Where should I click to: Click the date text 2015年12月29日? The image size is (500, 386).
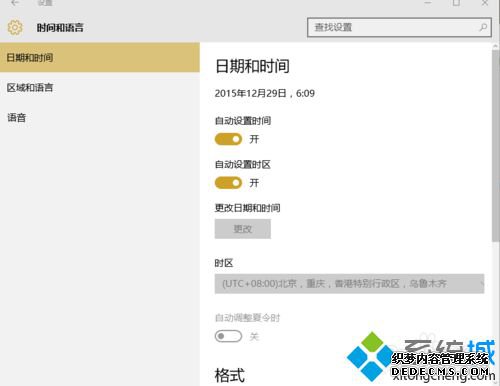click(250, 93)
